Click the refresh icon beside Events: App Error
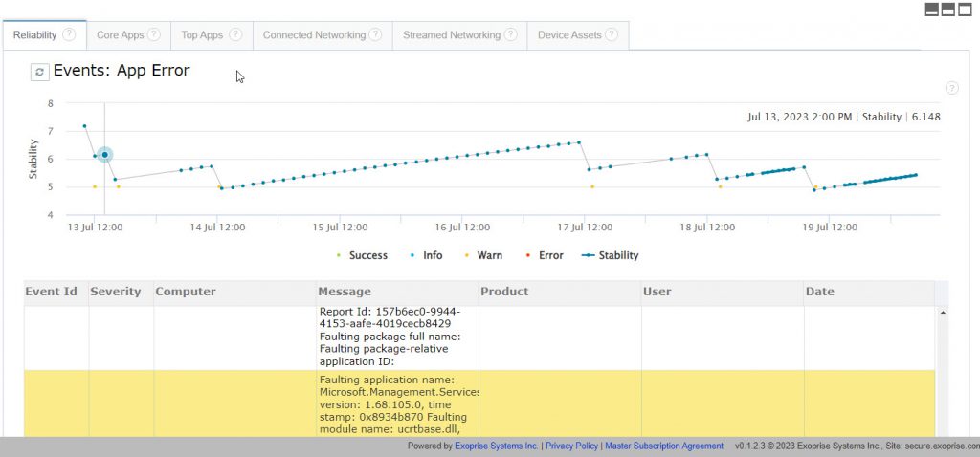Viewport: 980px width, 457px height. coord(39,73)
